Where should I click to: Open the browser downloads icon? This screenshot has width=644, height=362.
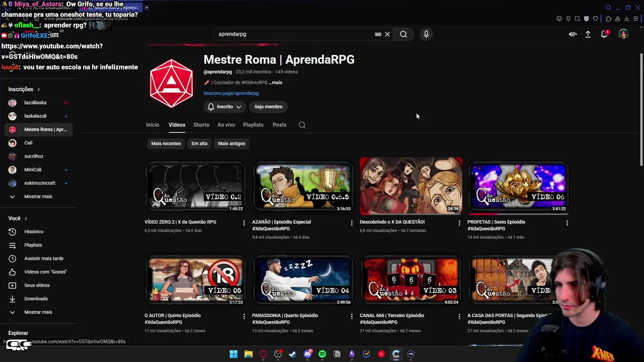coord(626,19)
